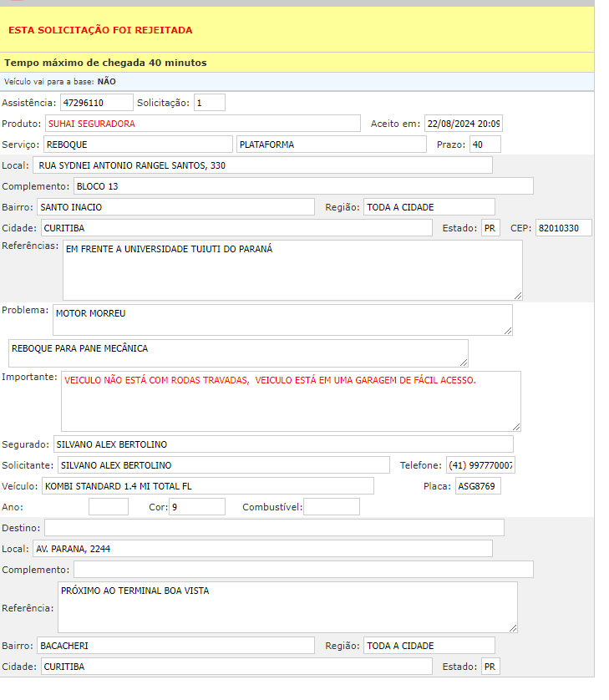
Task: Click the Produto field showing SUHAI SEGURADORA
Action: point(202,124)
